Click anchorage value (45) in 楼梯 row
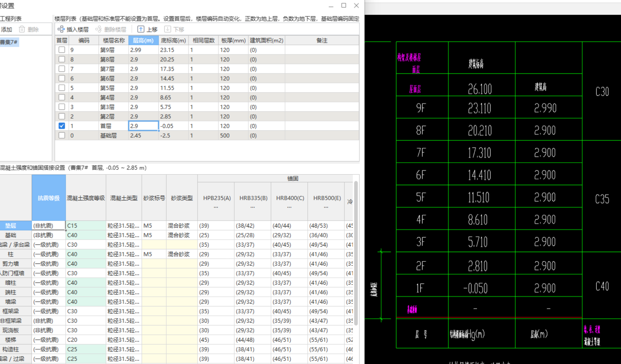Viewport: 621px width, 364px height. click(216, 340)
